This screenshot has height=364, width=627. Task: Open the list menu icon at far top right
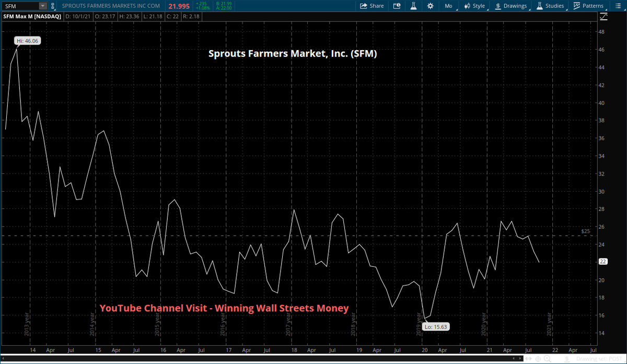tap(618, 6)
